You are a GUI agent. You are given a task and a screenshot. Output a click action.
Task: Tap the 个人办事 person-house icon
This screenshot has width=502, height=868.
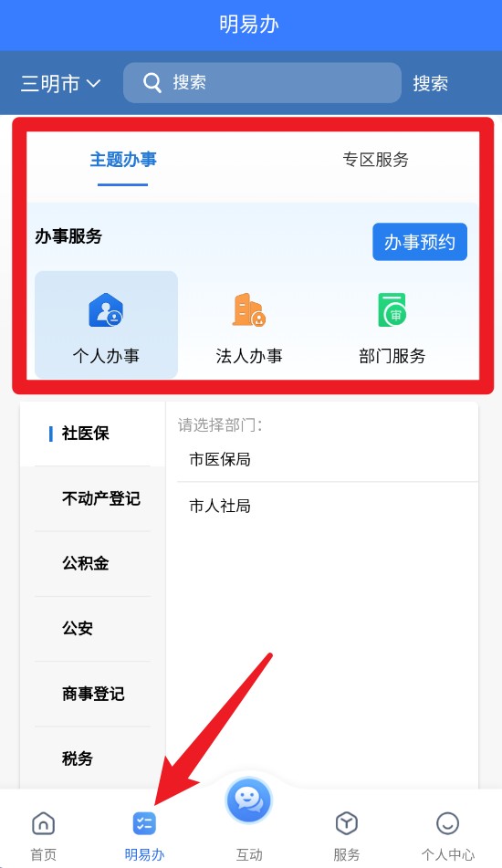pyautogui.click(x=106, y=310)
